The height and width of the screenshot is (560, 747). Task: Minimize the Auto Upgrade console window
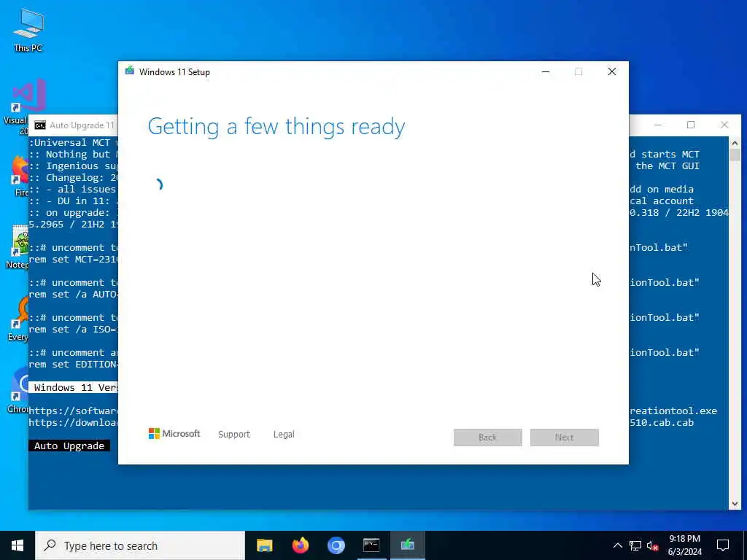[658, 125]
